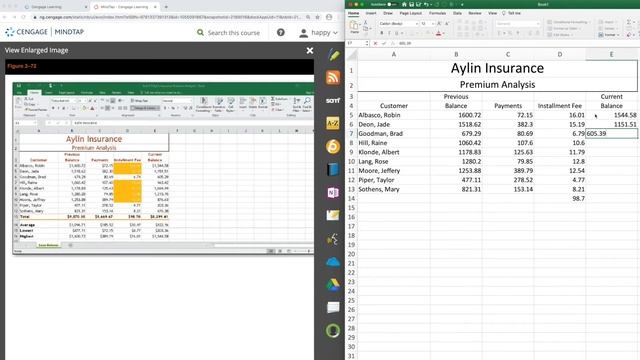The width and height of the screenshot is (640, 360).
Task: Toggle Underline formatting in Excel ribbon
Action: point(396,33)
